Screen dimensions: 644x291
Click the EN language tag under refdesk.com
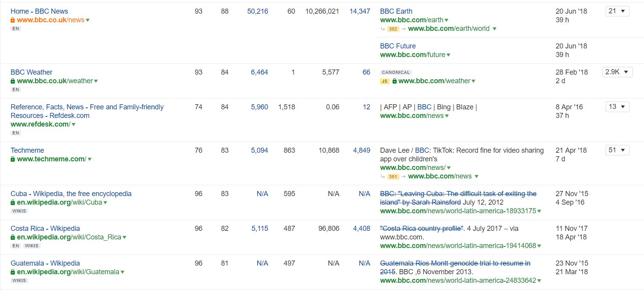tap(16, 133)
